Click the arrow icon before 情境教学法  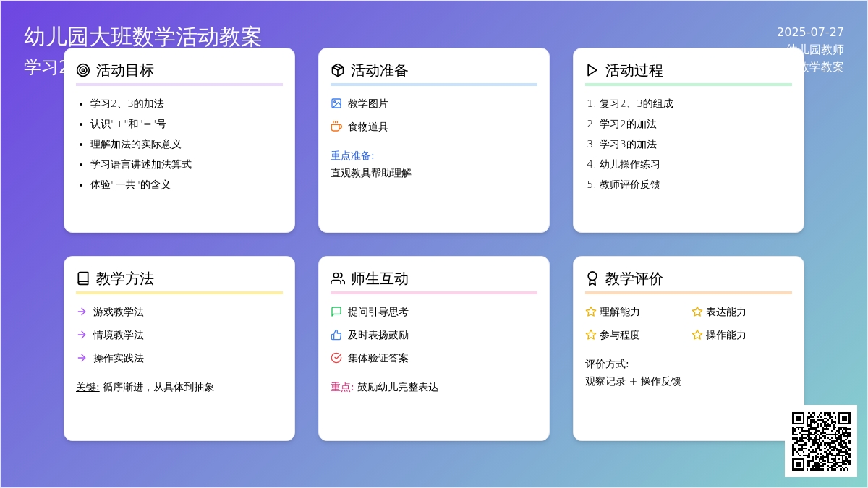pos(82,335)
